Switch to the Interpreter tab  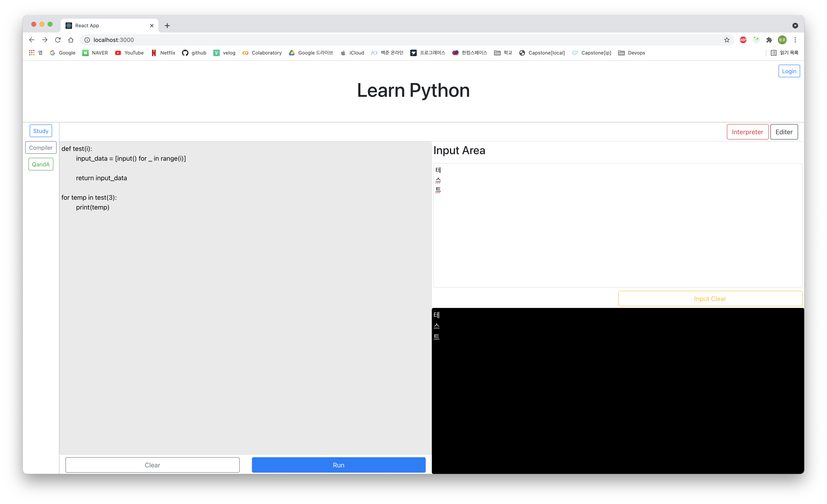747,132
